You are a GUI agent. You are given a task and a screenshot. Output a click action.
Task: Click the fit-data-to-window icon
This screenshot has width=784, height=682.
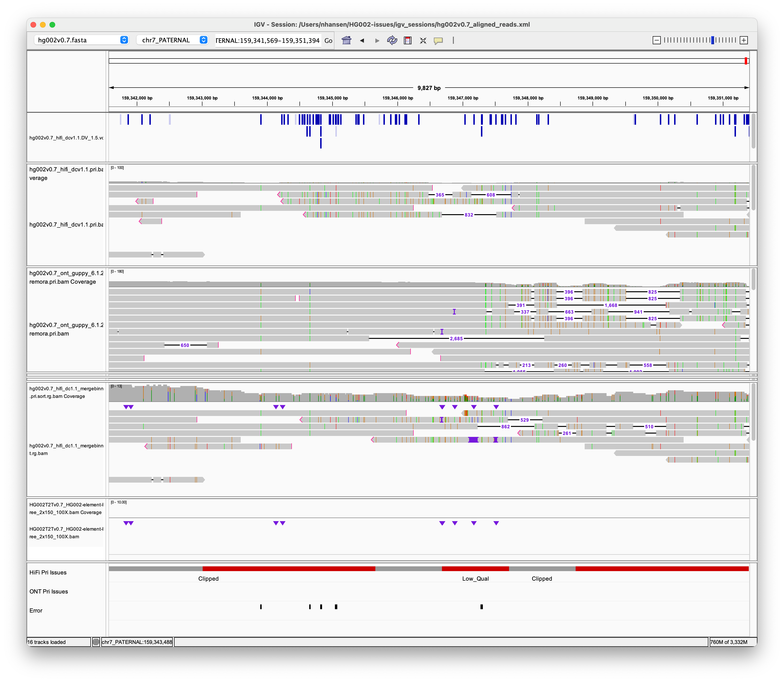click(423, 40)
